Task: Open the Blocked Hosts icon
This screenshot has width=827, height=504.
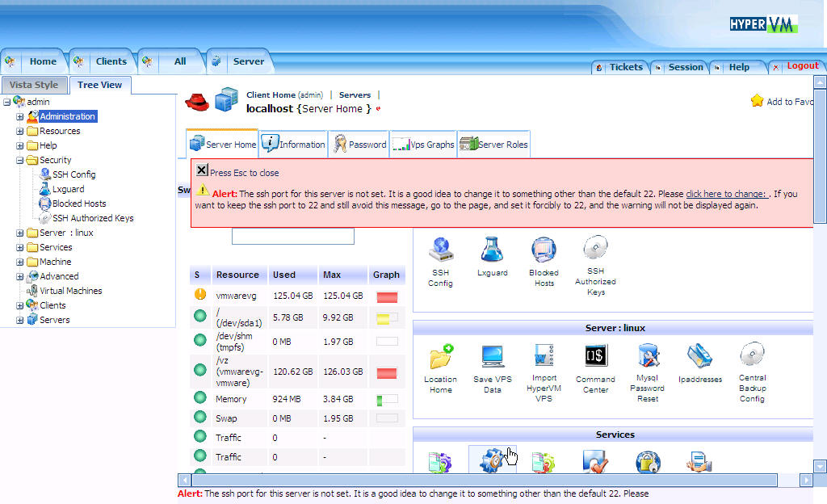Action: coord(544,250)
